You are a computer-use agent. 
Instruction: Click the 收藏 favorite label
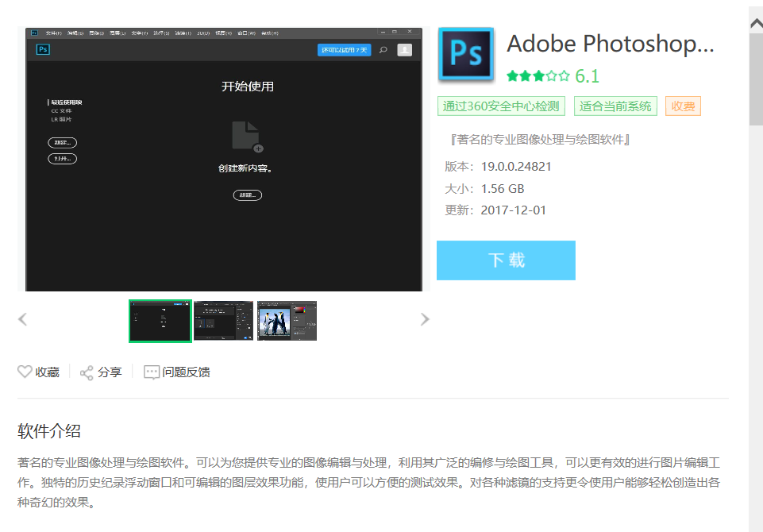point(47,372)
